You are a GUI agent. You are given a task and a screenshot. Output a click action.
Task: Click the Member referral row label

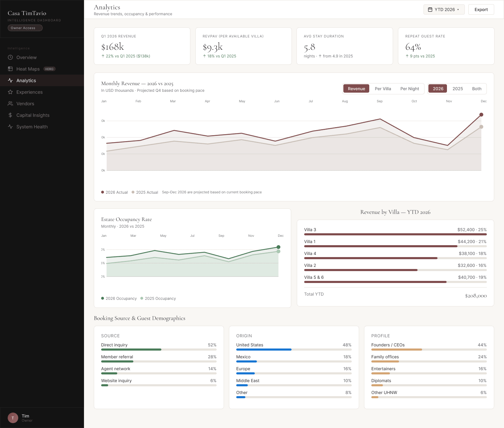point(117,357)
